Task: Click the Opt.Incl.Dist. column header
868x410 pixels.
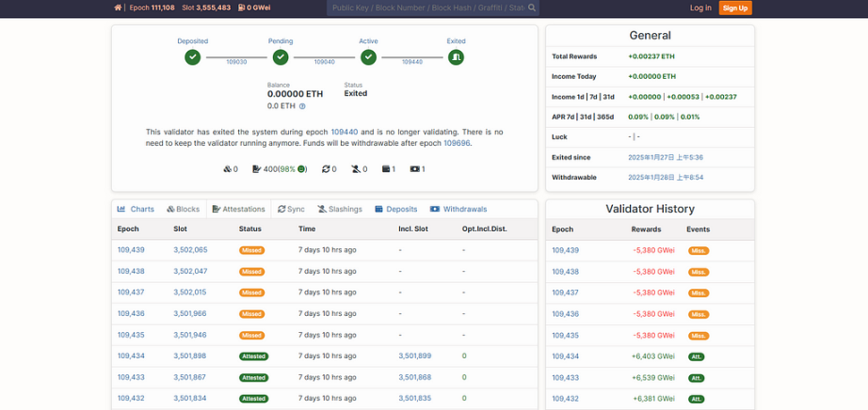Action: (x=485, y=229)
